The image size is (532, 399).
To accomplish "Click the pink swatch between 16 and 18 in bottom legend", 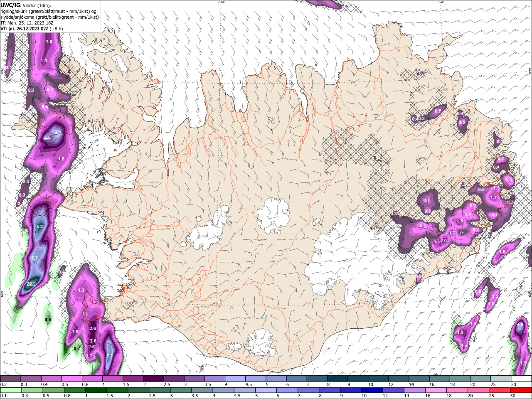I will (x=436, y=390).
